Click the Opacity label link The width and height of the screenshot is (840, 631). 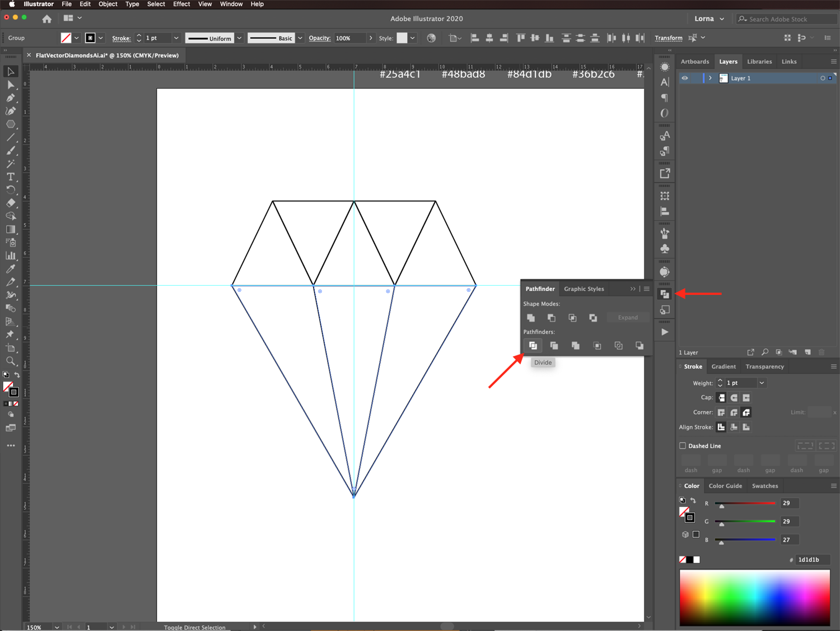(x=320, y=38)
